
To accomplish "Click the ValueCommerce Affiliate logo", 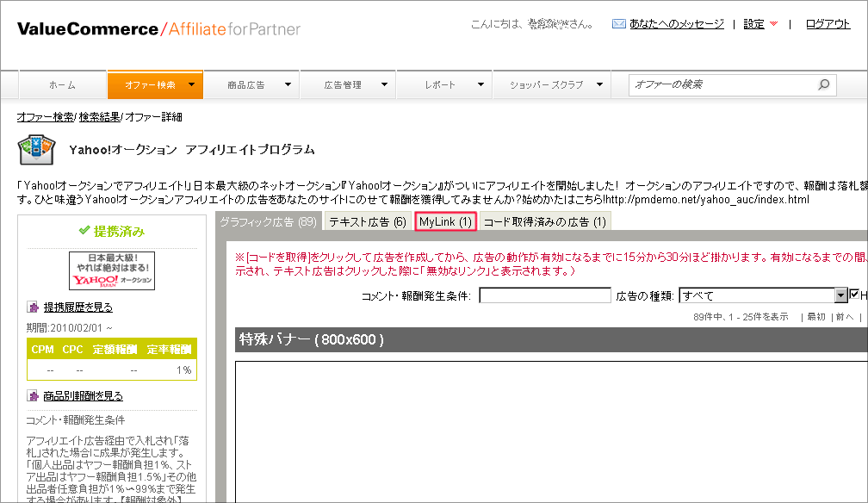I will [158, 28].
